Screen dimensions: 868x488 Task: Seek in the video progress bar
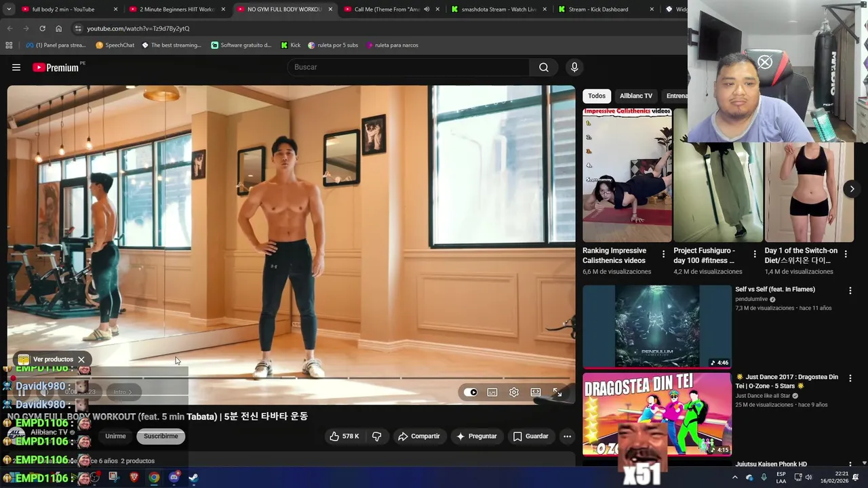291,378
